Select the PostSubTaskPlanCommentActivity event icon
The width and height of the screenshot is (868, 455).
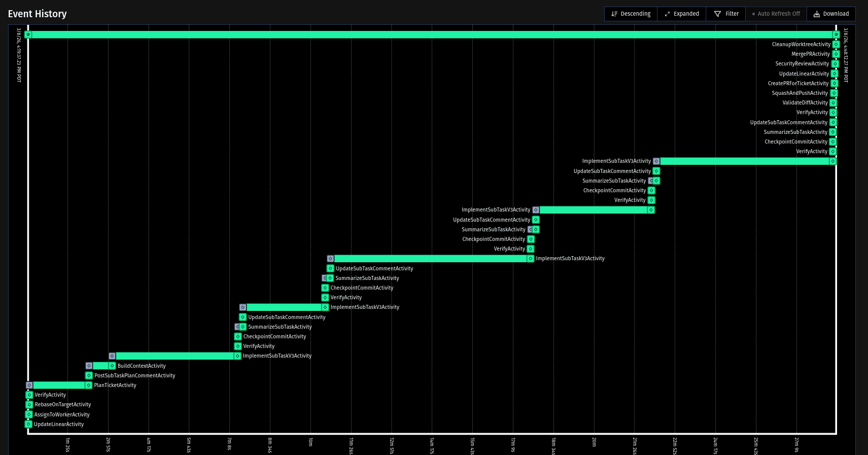pyautogui.click(x=89, y=376)
